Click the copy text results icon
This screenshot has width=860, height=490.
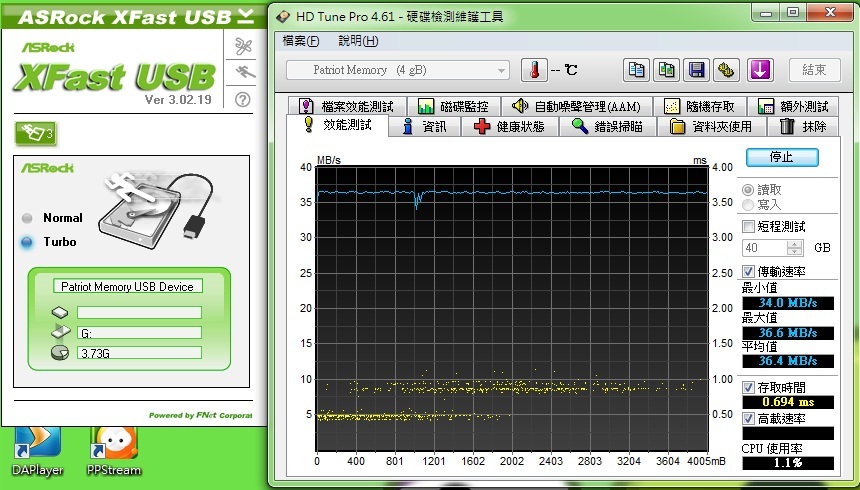tap(636, 70)
